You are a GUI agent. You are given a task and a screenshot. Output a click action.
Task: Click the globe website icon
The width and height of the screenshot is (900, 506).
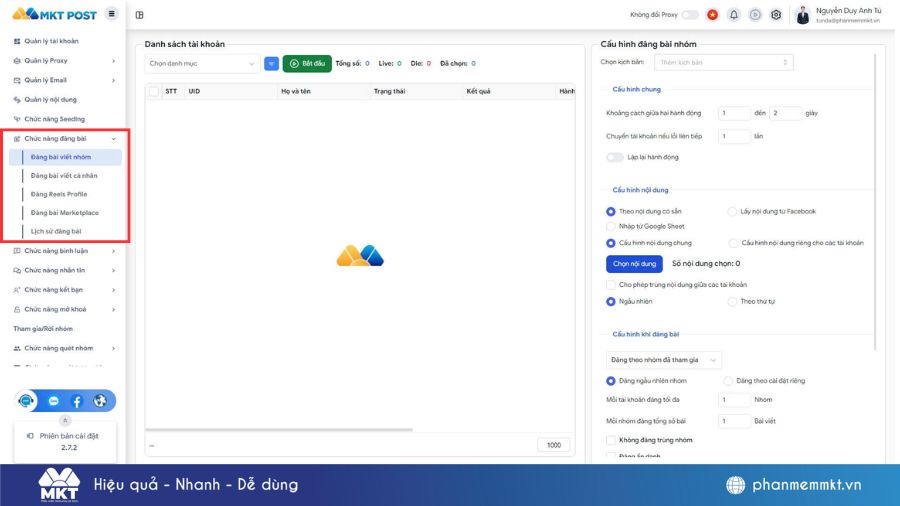100,400
